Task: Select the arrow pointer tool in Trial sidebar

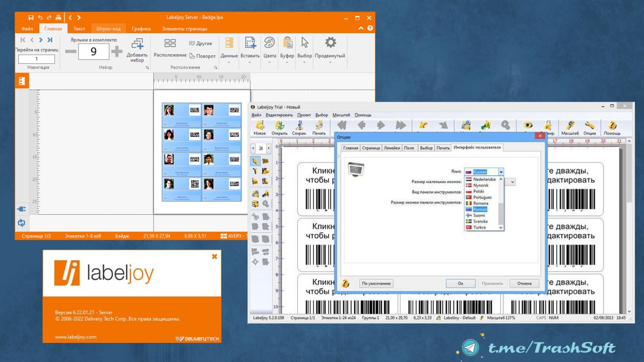Action: pos(256,161)
